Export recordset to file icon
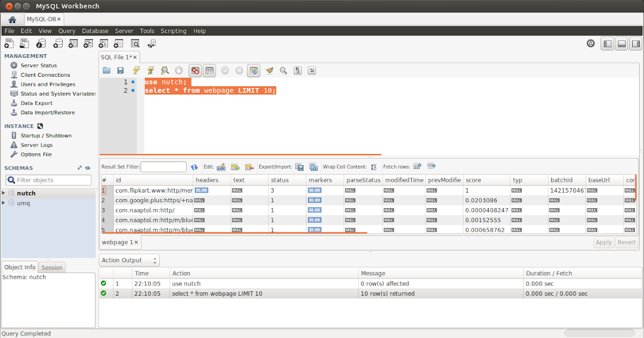This screenshot has height=338, width=644. [x=299, y=167]
